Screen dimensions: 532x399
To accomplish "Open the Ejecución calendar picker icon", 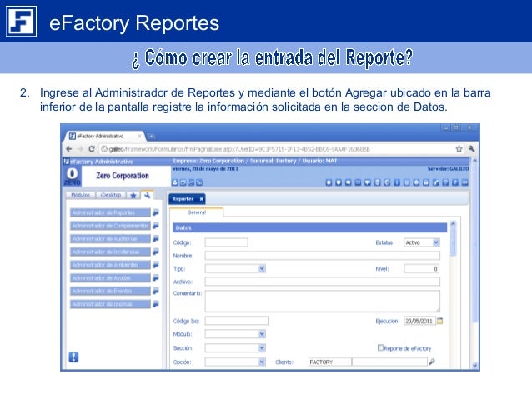I will point(439,321).
